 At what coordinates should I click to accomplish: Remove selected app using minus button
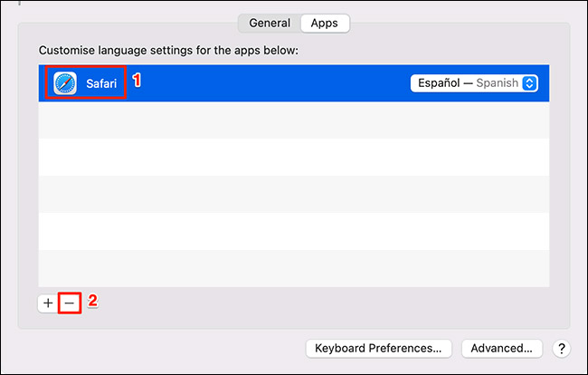(x=69, y=303)
